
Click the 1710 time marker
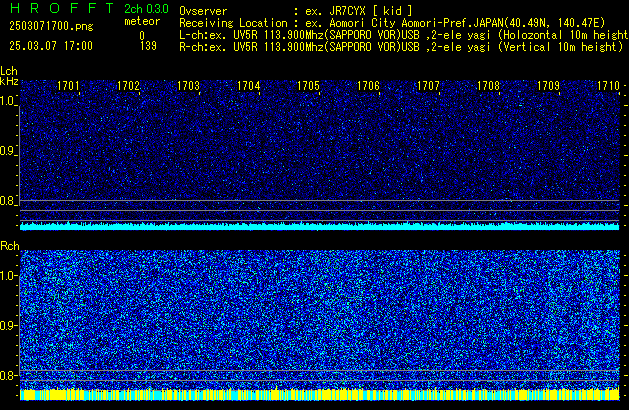[608, 86]
